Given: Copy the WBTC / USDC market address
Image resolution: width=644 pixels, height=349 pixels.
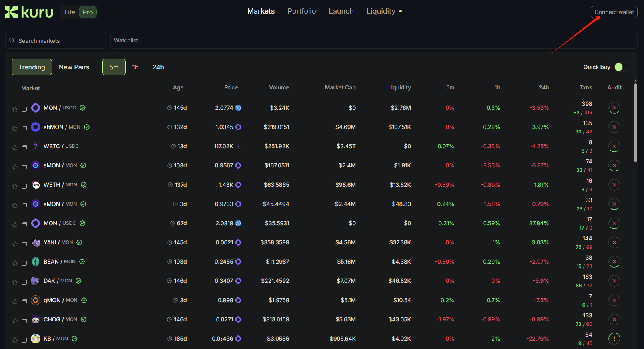Looking at the screenshot, I should pyautogui.click(x=24, y=147).
